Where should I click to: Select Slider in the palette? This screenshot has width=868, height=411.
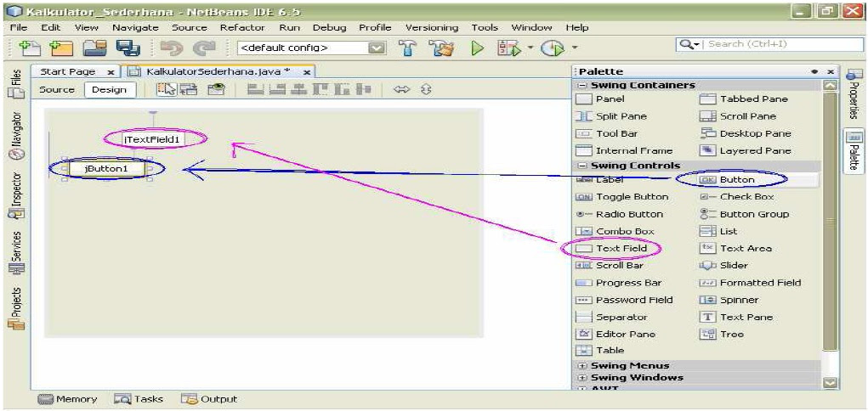point(723,266)
